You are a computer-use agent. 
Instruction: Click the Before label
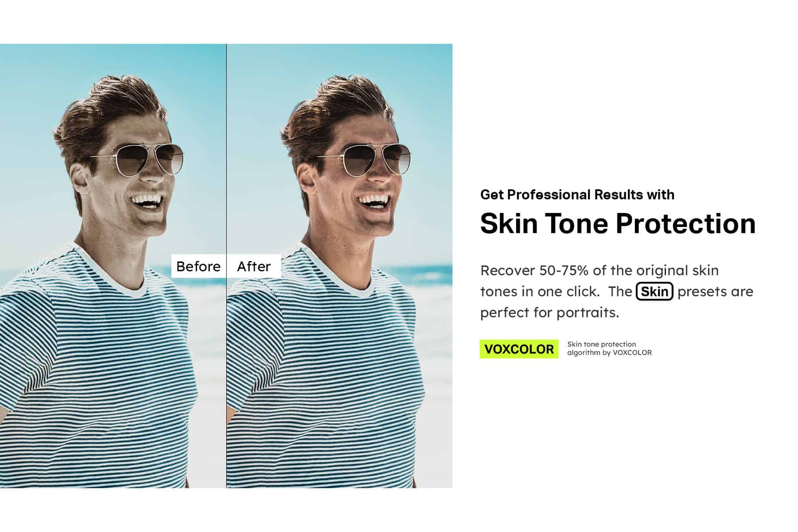pos(198,266)
